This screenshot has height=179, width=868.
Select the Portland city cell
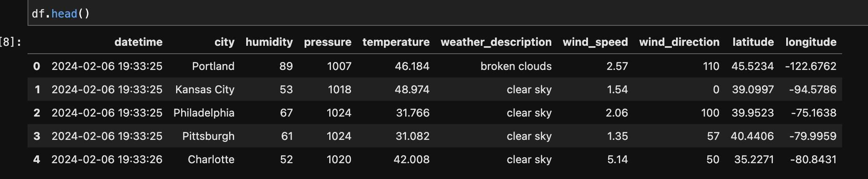[213, 66]
